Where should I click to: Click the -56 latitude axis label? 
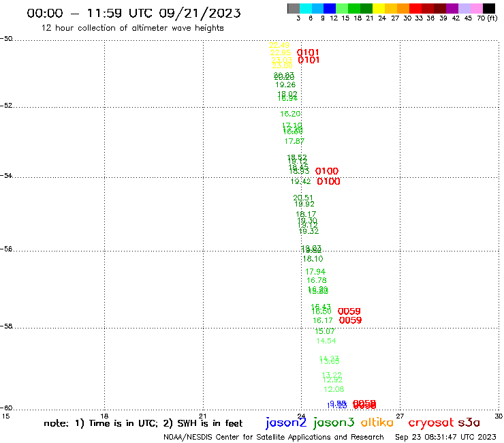(x=6, y=249)
